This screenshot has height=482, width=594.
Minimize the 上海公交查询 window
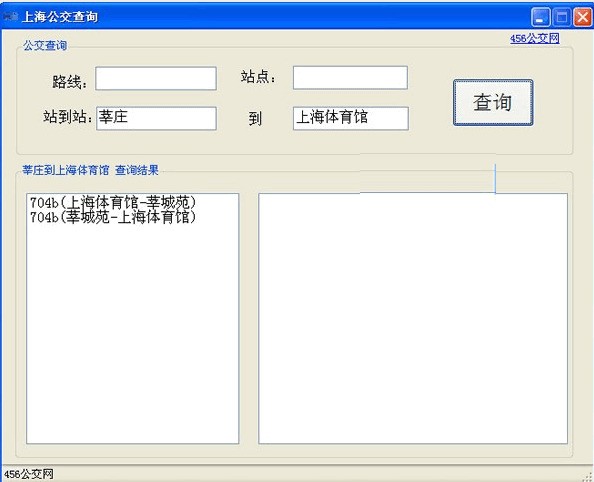click(540, 17)
